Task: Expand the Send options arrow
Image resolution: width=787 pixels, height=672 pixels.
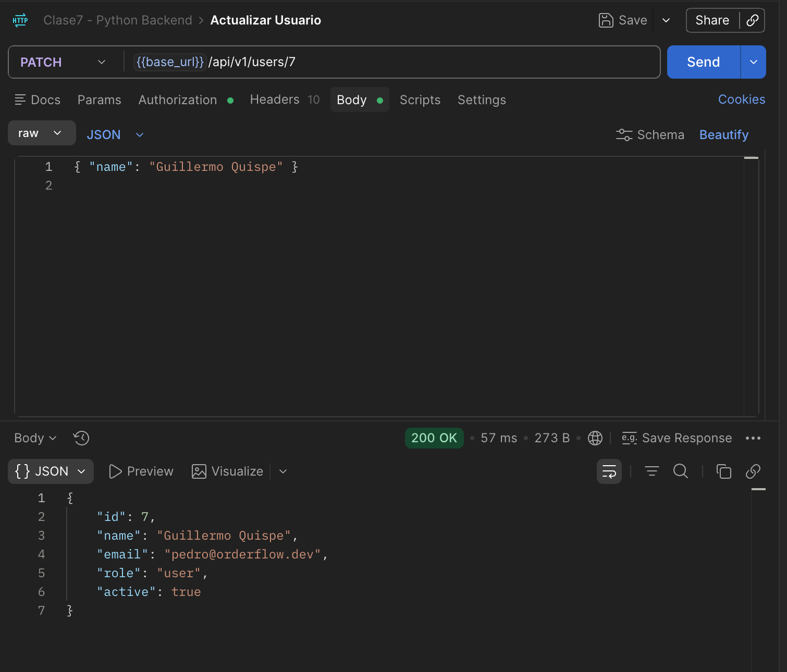Action: tap(754, 62)
